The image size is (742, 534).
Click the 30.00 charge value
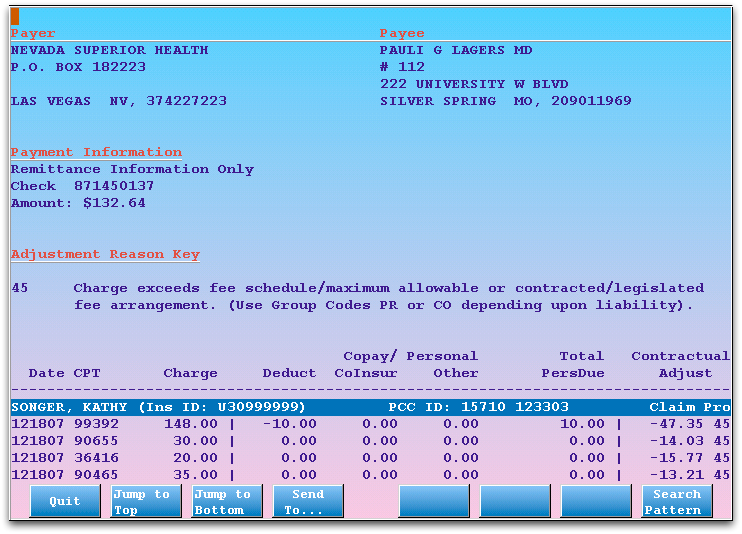[x=195, y=441]
